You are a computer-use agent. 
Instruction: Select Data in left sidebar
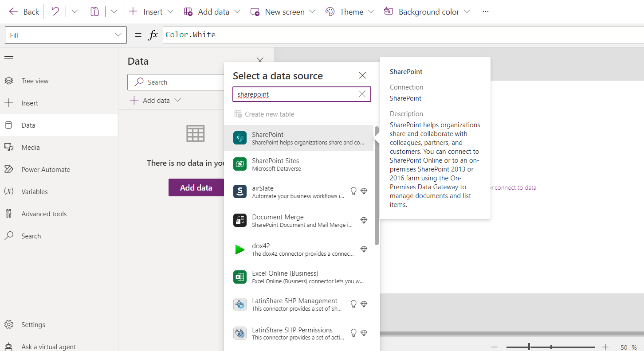59,125
